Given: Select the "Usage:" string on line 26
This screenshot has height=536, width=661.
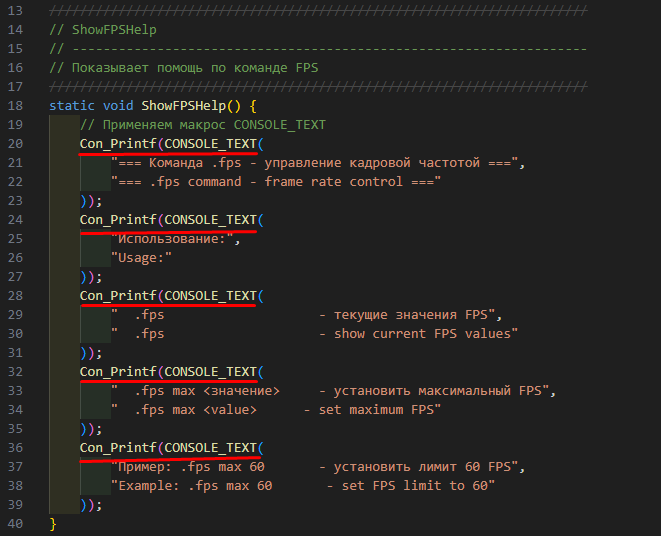Looking at the screenshot, I should click(142, 257).
